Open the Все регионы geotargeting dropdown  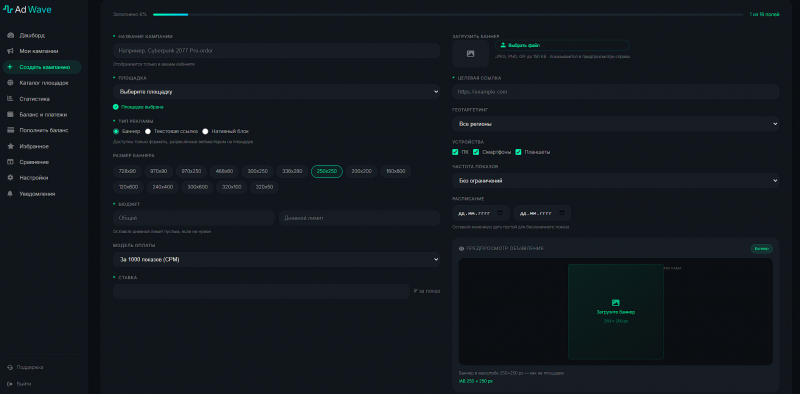tap(615, 124)
